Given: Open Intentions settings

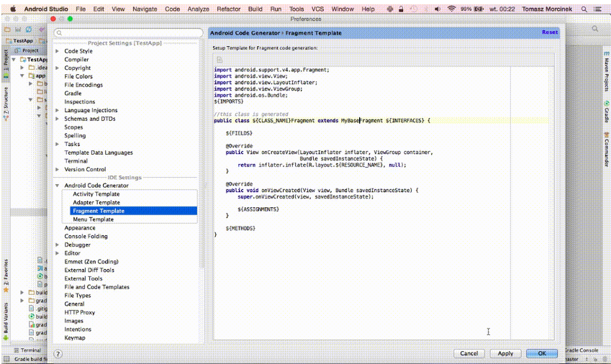Looking at the screenshot, I should pyautogui.click(x=78, y=329).
